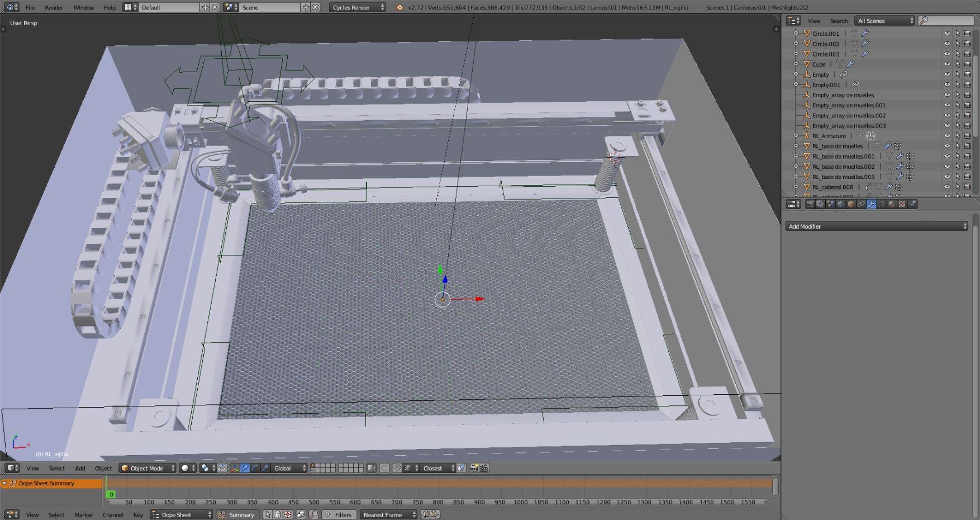
Task: Open the Texture properties tab
Action: [x=902, y=204]
